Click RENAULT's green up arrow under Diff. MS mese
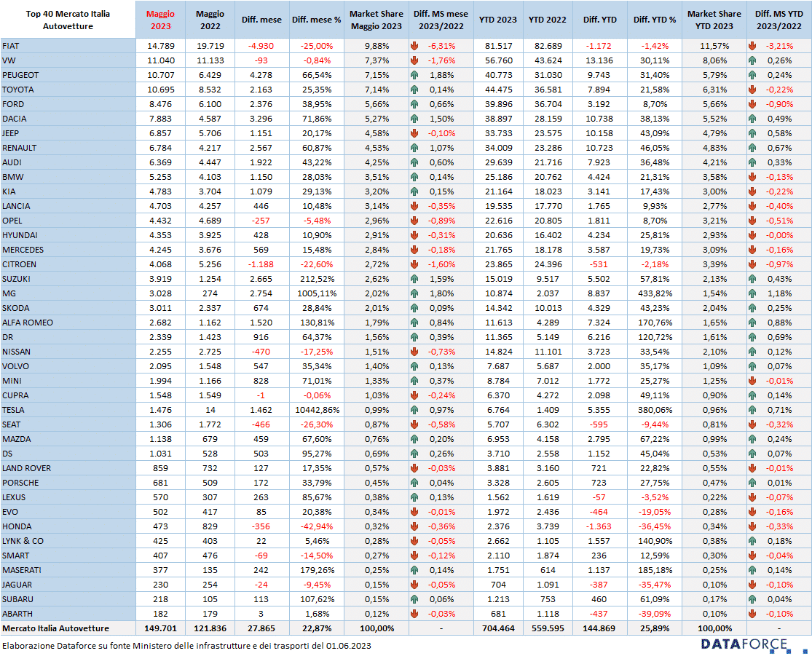The height and width of the screenshot is (656, 812). tap(414, 148)
